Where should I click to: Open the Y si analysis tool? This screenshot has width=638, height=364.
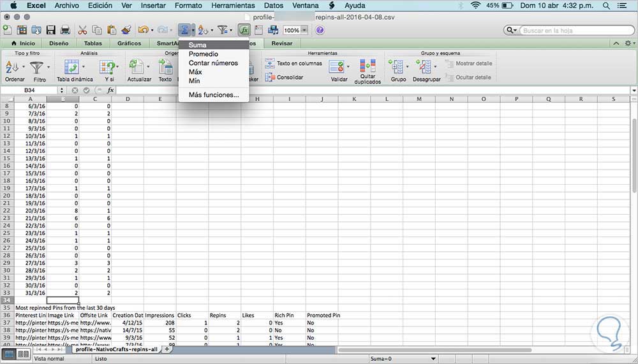click(107, 67)
